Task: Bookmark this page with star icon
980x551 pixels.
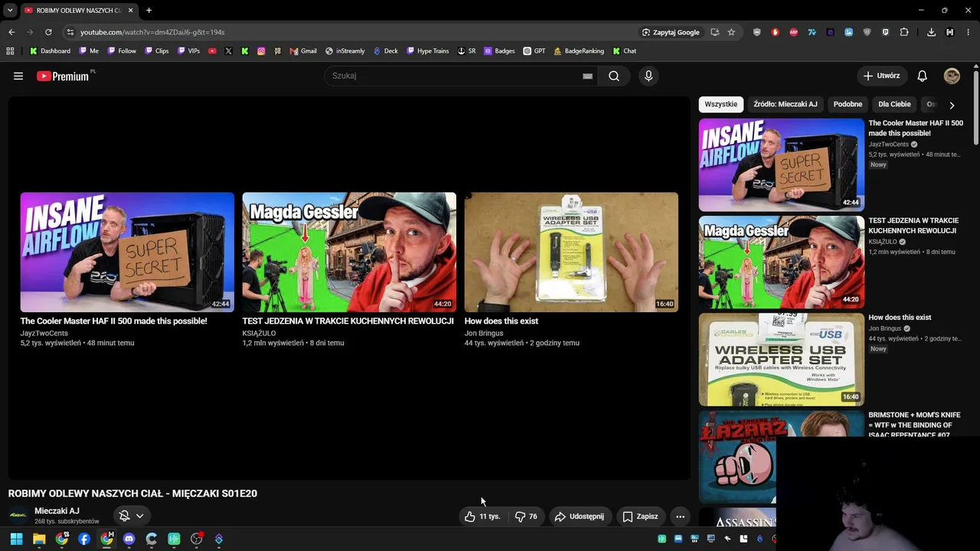Action: [x=731, y=32]
